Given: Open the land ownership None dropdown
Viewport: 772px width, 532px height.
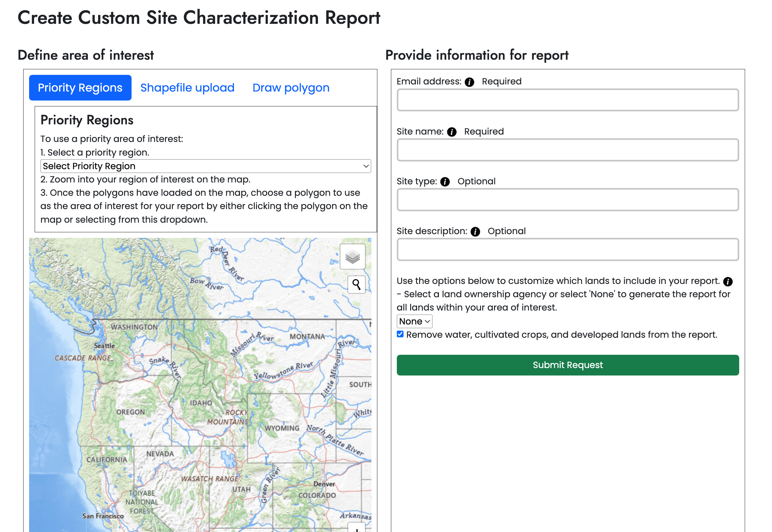Looking at the screenshot, I should [414, 321].
